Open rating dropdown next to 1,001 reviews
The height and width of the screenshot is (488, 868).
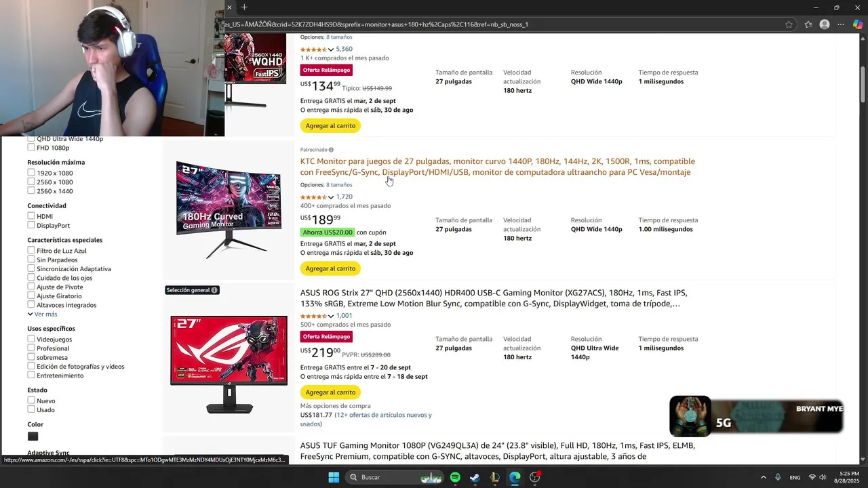[331, 316]
